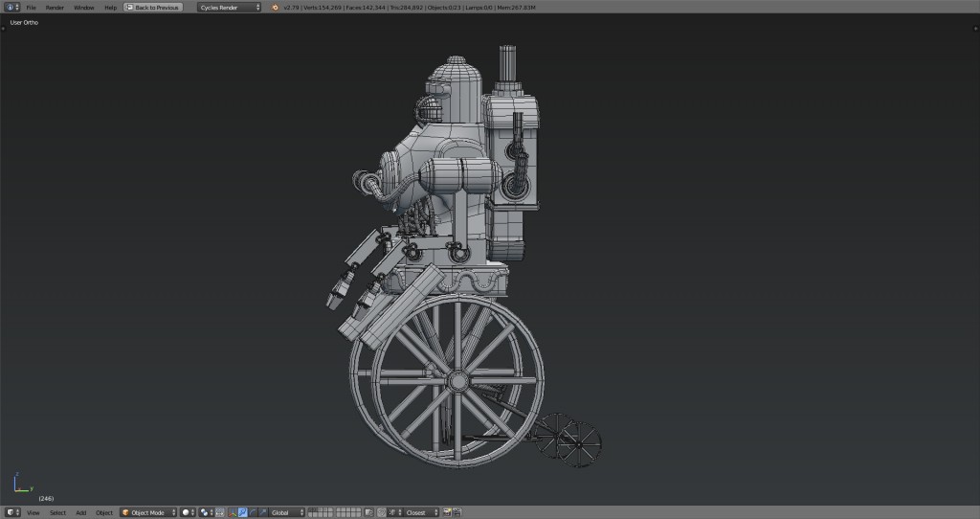Select the translate manipulator icon
The height and width of the screenshot is (519, 980).
coord(242,512)
